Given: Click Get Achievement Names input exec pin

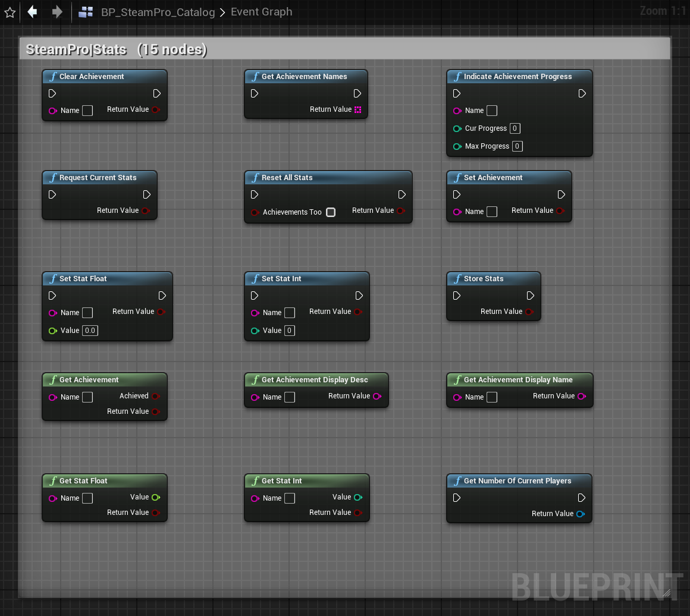Looking at the screenshot, I should [255, 93].
